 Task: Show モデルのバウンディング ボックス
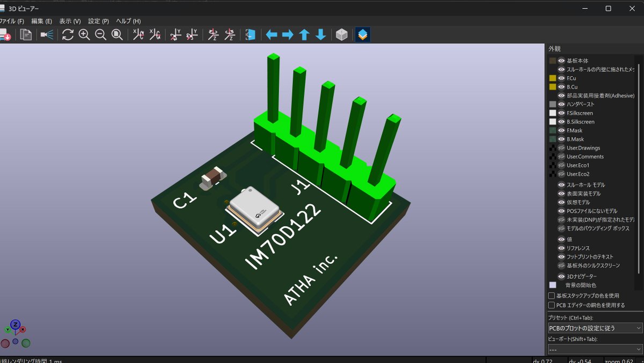coord(561,228)
